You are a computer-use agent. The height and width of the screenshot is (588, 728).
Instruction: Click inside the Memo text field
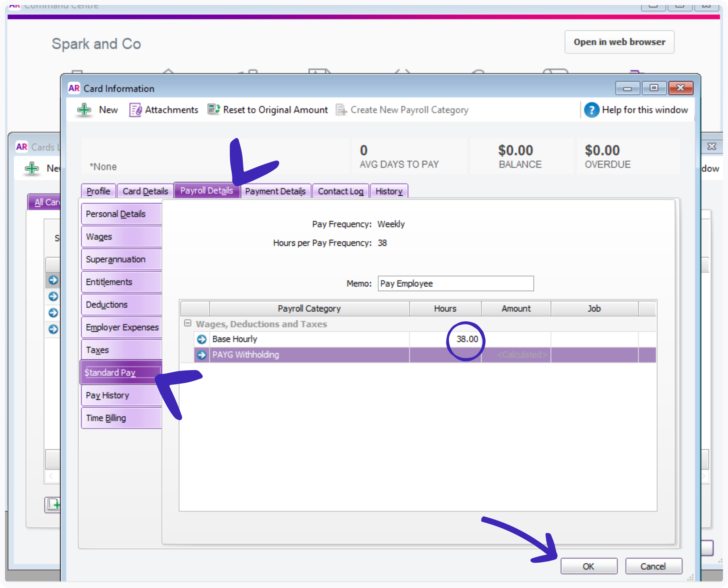pyautogui.click(x=455, y=284)
